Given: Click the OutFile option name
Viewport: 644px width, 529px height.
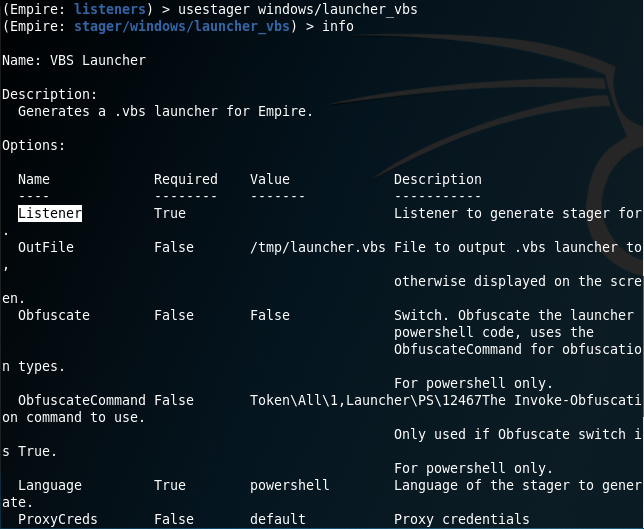Looking at the screenshot, I should click(46, 247).
